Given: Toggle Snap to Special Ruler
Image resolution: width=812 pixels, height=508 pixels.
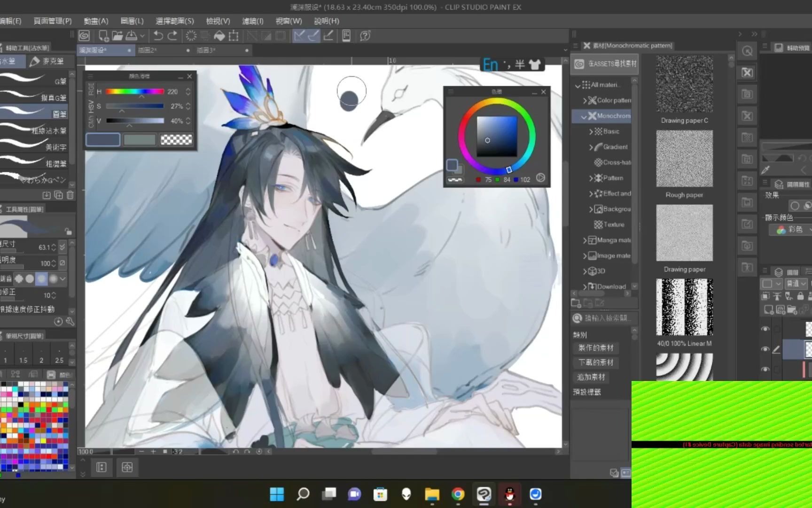Looking at the screenshot, I should 313,36.
